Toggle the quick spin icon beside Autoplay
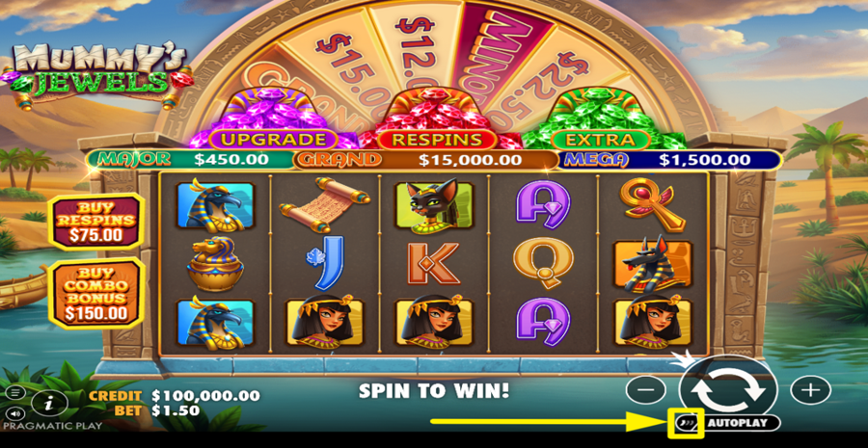The height and width of the screenshot is (448, 868). [687, 423]
